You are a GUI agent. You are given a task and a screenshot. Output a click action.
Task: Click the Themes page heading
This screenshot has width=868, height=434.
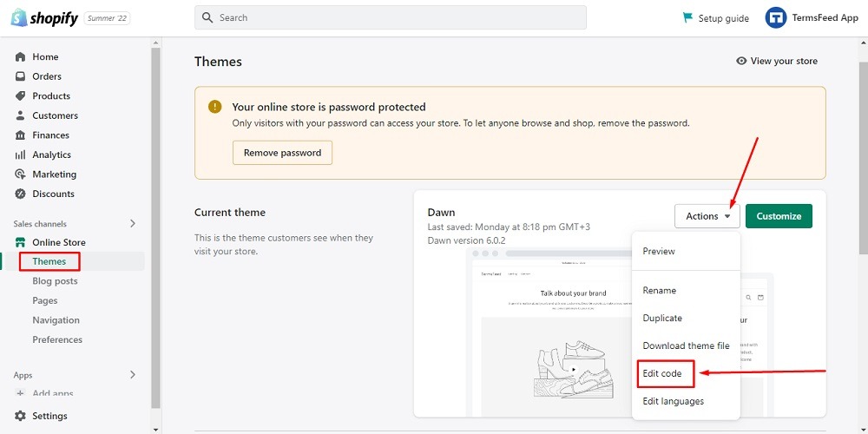[x=218, y=62]
